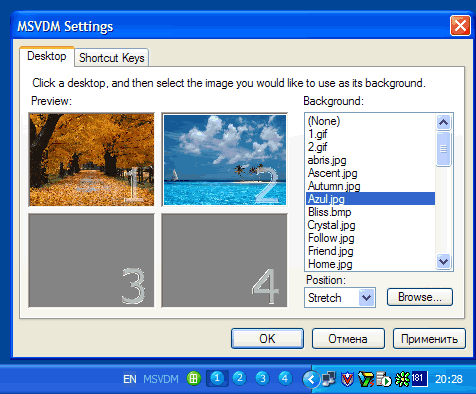Click the background list scrollbar thumb
476x394 pixels.
(x=443, y=149)
